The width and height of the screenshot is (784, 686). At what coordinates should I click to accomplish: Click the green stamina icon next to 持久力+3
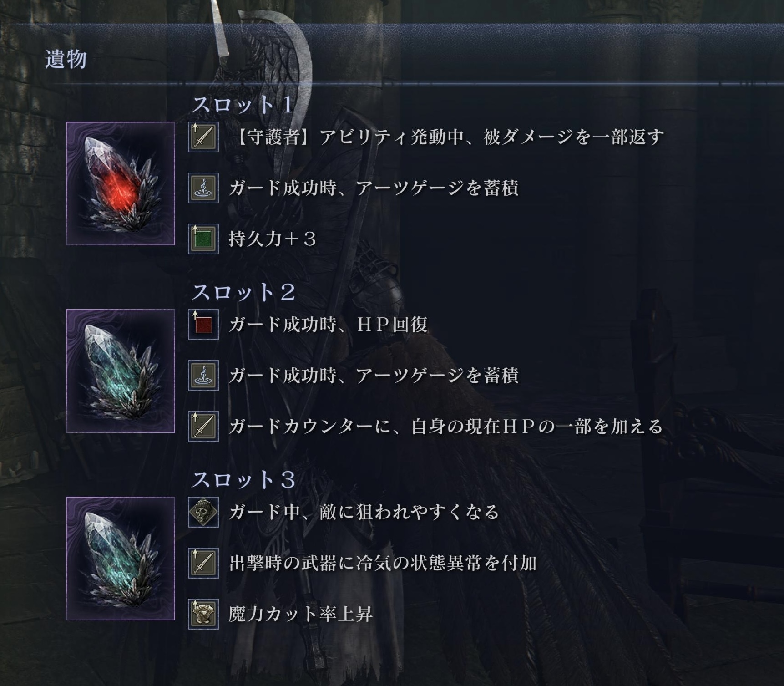(203, 239)
